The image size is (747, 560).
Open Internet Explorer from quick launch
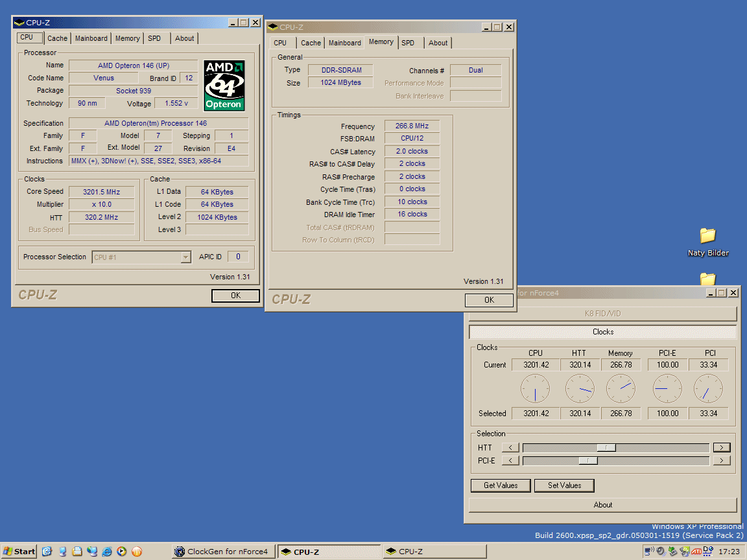107,552
